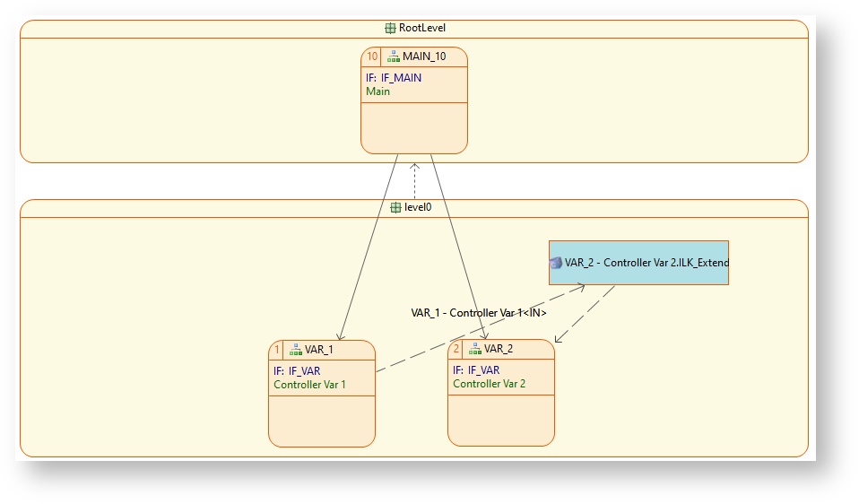Select the level0 header label
Image resolution: width=859 pixels, height=504 pixels.
click(x=418, y=207)
